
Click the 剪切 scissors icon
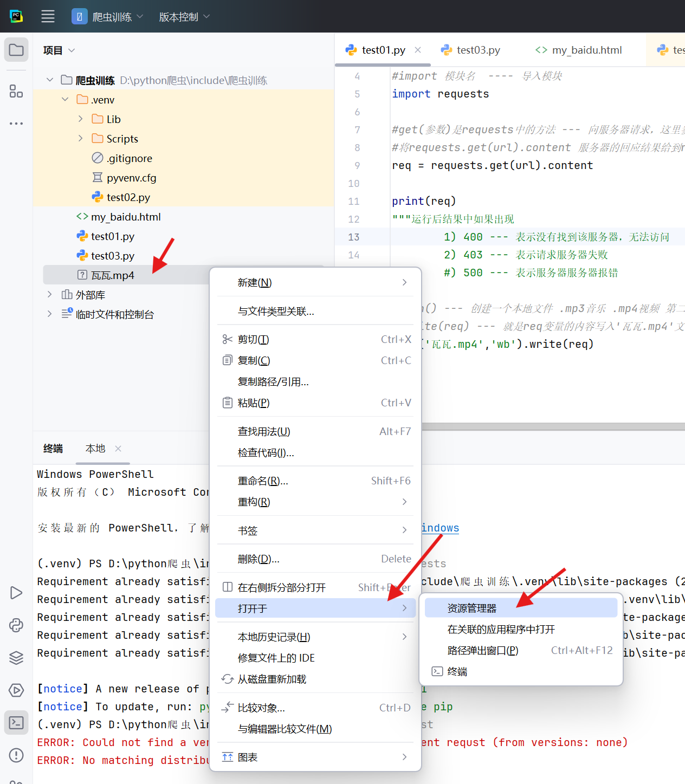click(x=228, y=339)
